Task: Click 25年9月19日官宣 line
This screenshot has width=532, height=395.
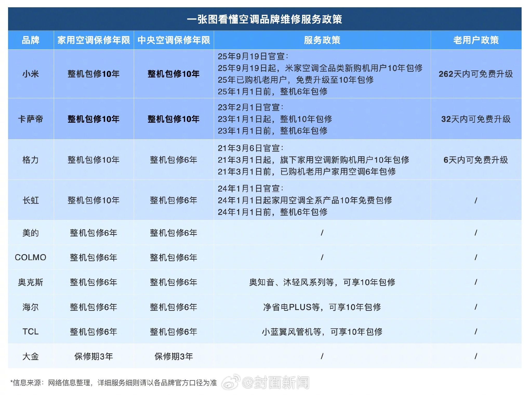Action: pos(253,56)
